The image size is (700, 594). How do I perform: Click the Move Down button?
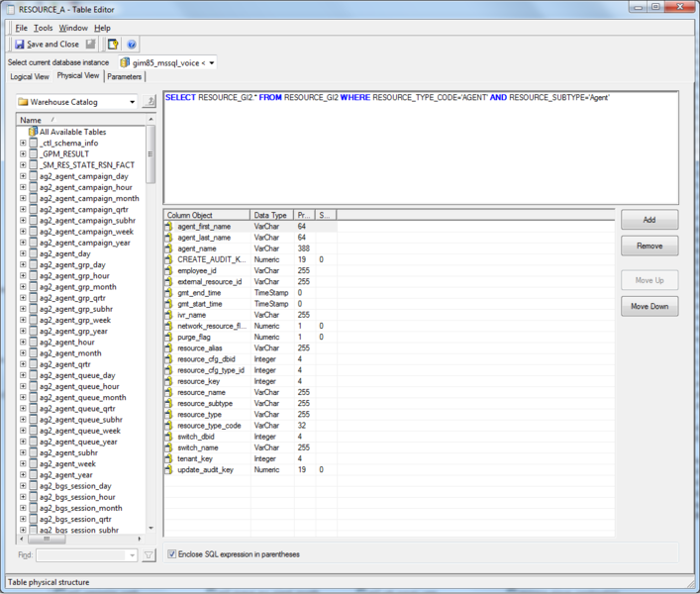[650, 306]
